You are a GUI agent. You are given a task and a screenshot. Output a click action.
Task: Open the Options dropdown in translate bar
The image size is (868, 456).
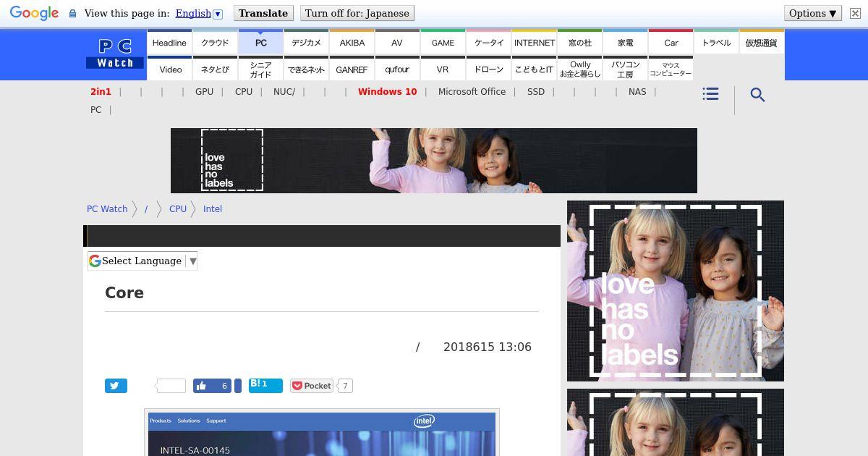(x=813, y=13)
